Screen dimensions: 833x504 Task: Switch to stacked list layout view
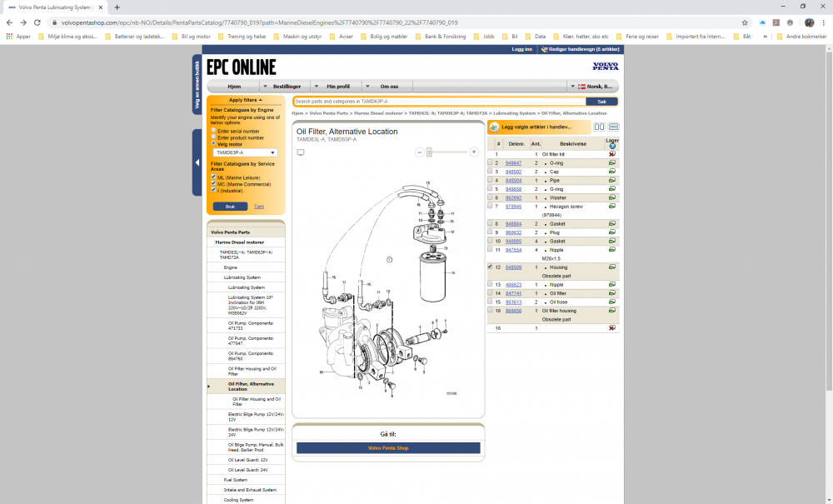pos(614,127)
